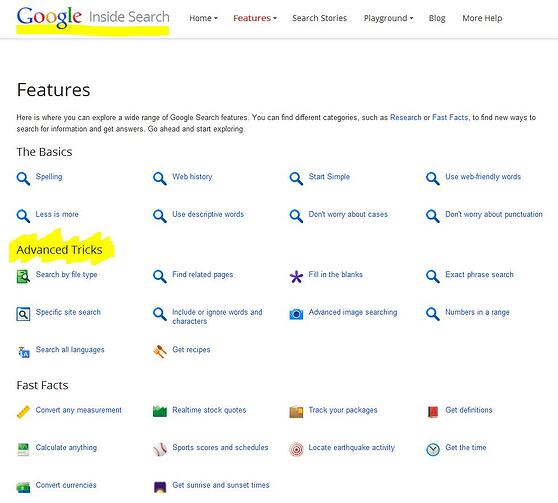Viewport: 558px width, 503px height.
Task: Expand the Playground dropdown menu
Action: 388,18
